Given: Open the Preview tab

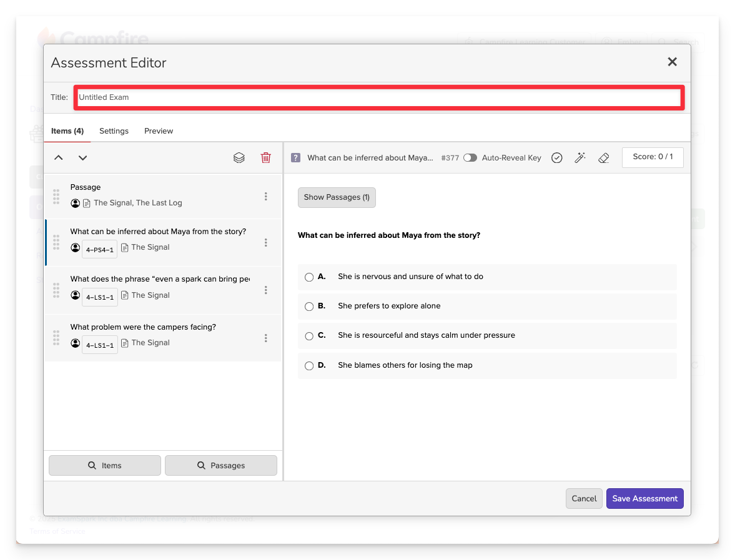Looking at the screenshot, I should (159, 131).
